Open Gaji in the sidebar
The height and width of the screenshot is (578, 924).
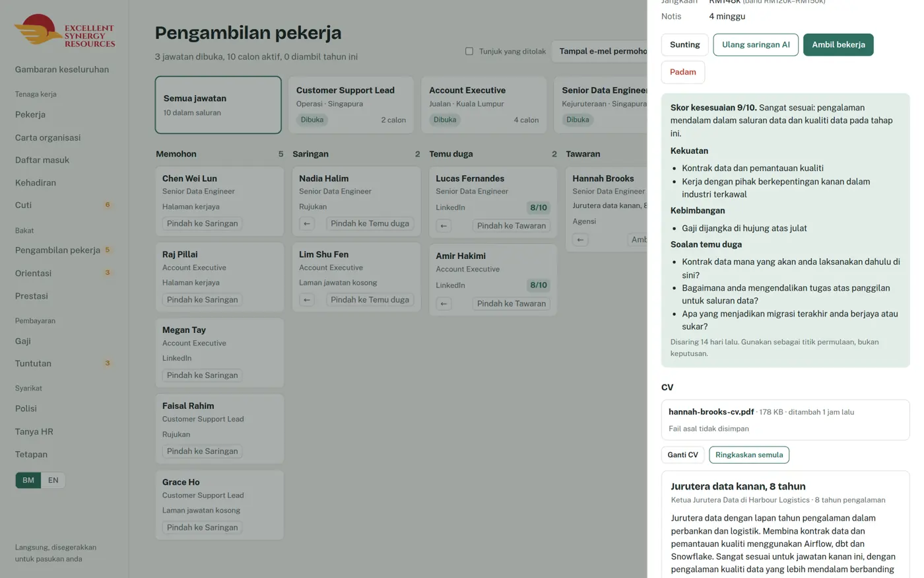pyautogui.click(x=23, y=341)
